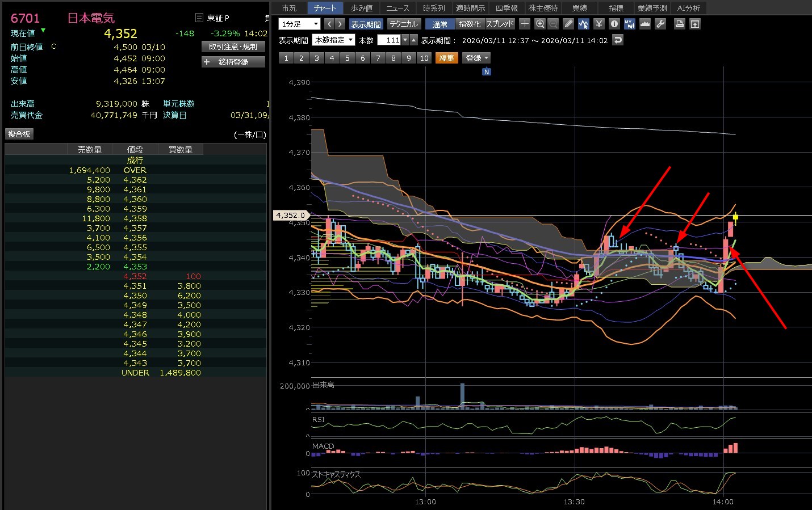812x510 pixels.
Task: Click the yen symbol icon
Action: 598,24
